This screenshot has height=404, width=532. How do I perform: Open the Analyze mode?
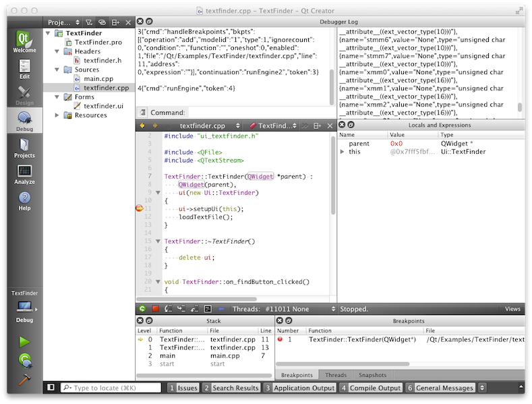24,175
